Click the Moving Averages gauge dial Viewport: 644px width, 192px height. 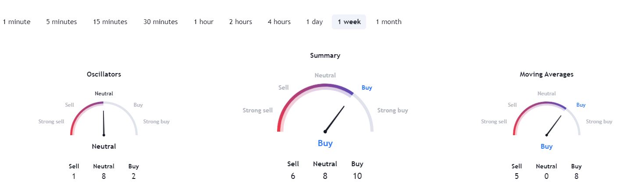click(x=547, y=119)
